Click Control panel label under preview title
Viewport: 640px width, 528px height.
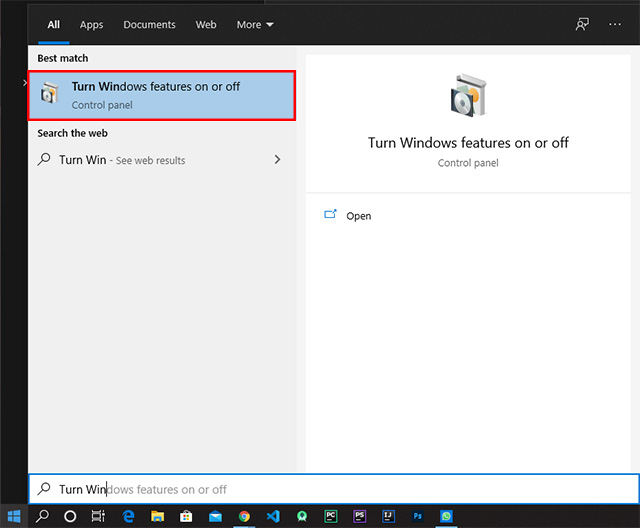[x=468, y=163]
